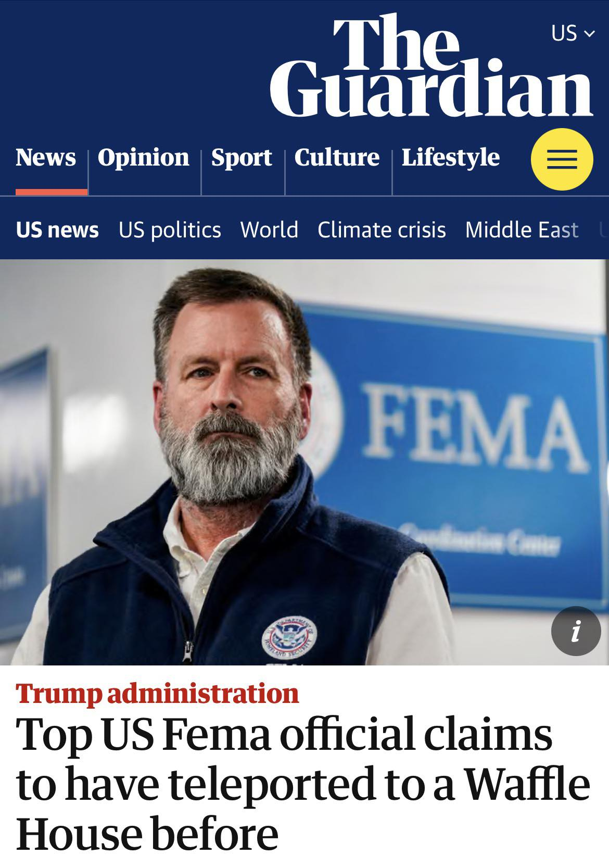Tap the FEMA official article photo
Image resolution: width=609 pixels, height=868 pixels.
[x=304, y=462]
